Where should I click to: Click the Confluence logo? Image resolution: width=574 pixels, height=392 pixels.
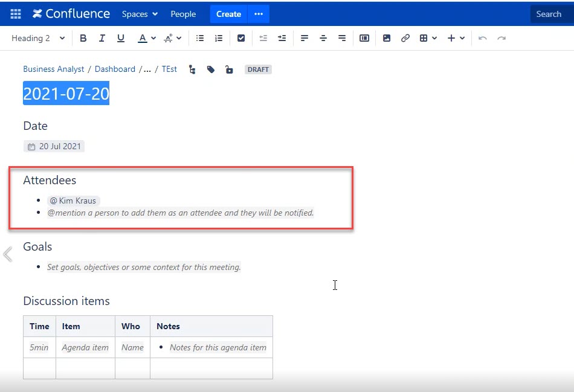[71, 14]
